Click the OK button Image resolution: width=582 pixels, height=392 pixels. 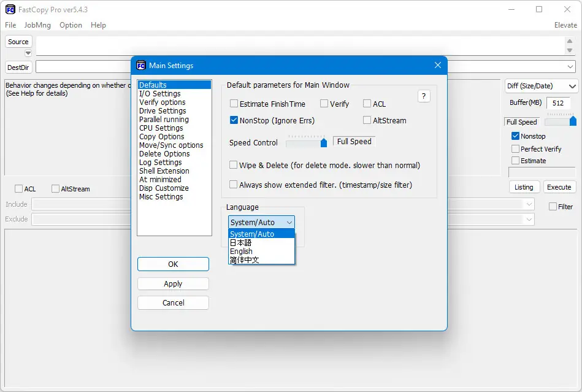[x=173, y=264]
